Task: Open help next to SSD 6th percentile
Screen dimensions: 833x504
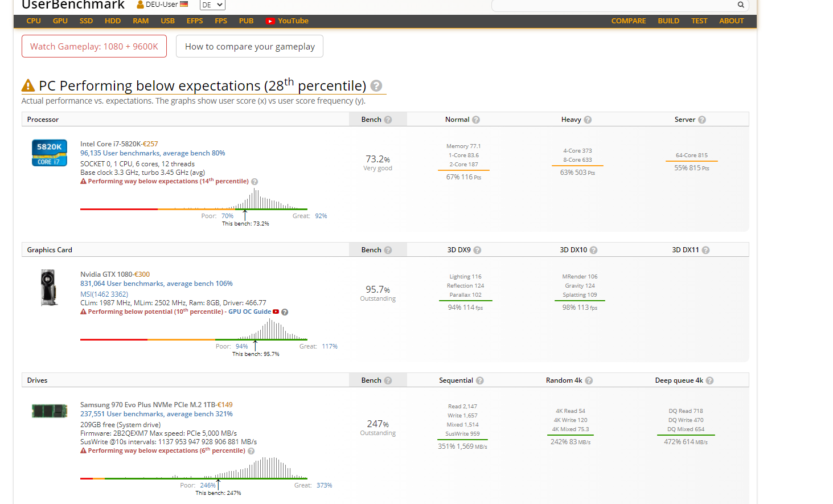Action: pos(251,451)
